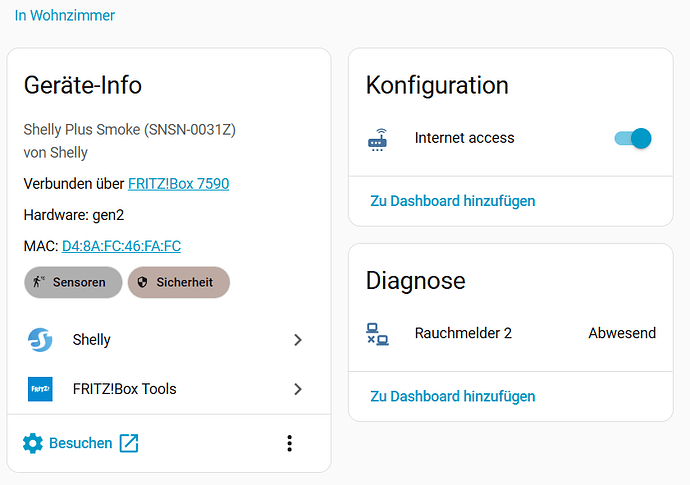
Task: Select the Sensoren label chip
Action: 73,282
